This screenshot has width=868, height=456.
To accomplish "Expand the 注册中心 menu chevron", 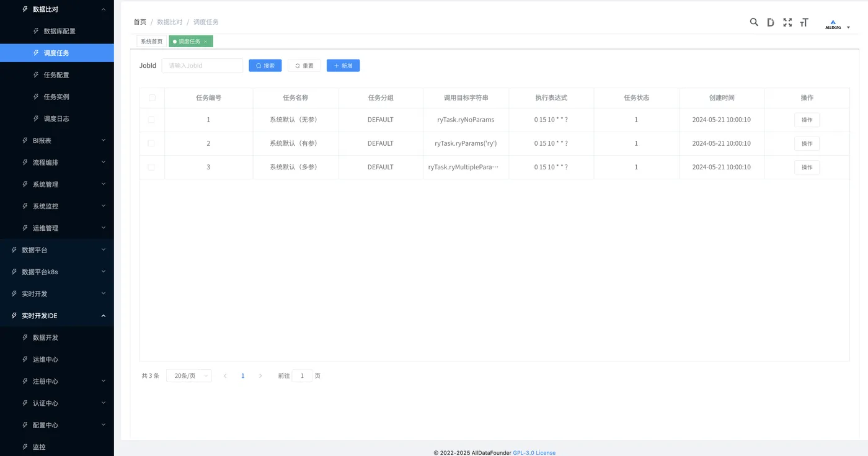I will pyautogui.click(x=103, y=382).
